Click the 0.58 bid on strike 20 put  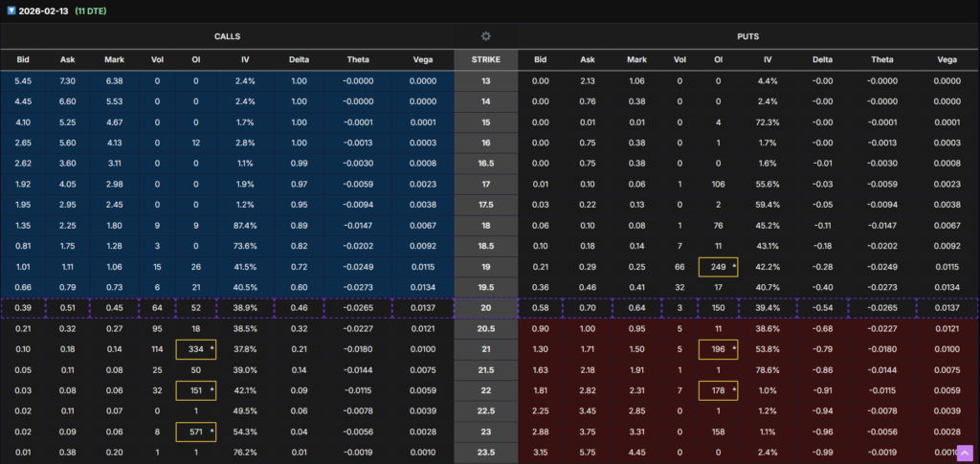[541, 308]
